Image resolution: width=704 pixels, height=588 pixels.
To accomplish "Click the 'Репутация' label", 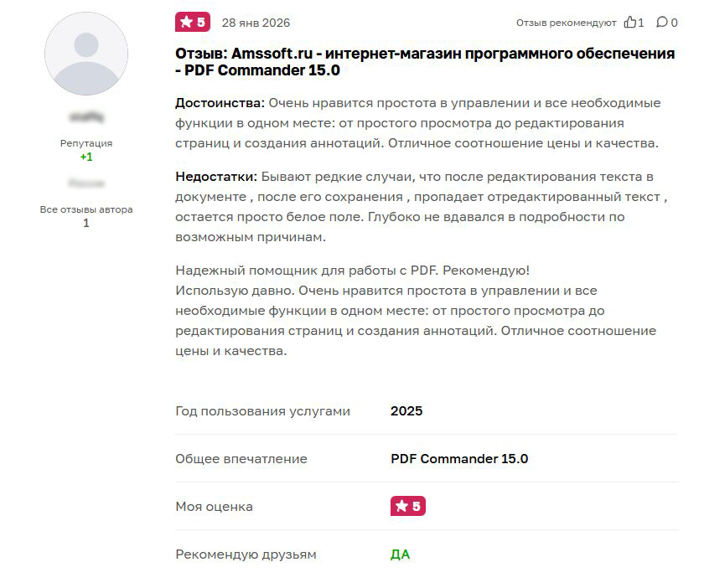I will click(x=86, y=143).
